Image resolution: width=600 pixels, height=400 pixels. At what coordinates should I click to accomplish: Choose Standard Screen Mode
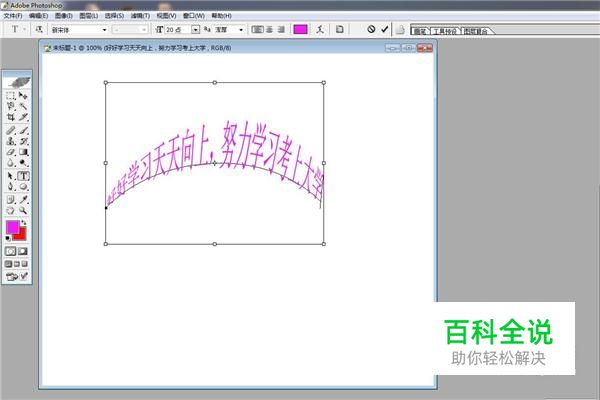[x=8, y=264]
